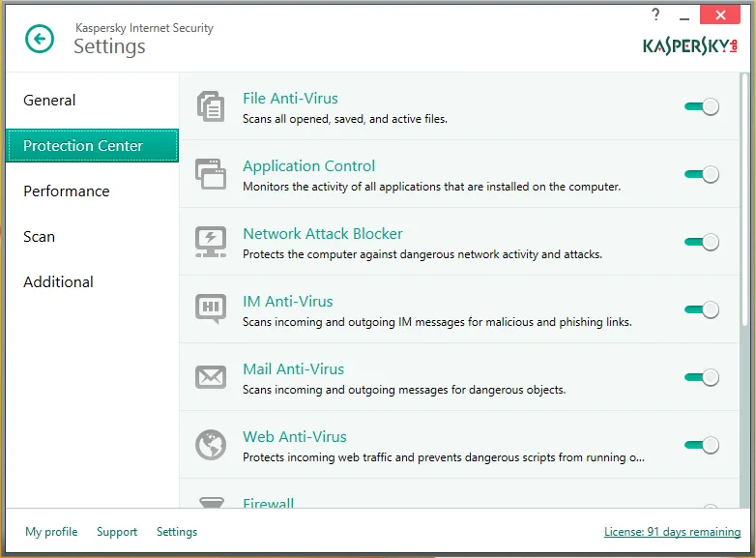Click 'Protects incoming web traffic' description
This screenshot has width=756, height=558.
pyautogui.click(x=443, y=457)
